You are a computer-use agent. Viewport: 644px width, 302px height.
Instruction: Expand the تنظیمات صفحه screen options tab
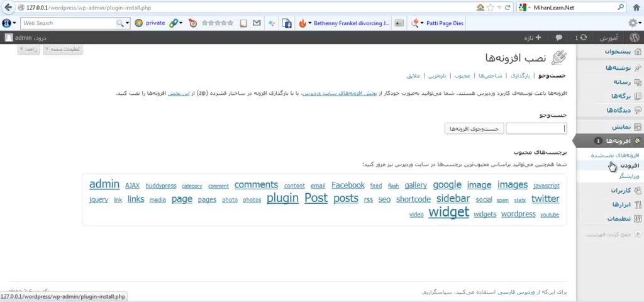click(64, 49)
